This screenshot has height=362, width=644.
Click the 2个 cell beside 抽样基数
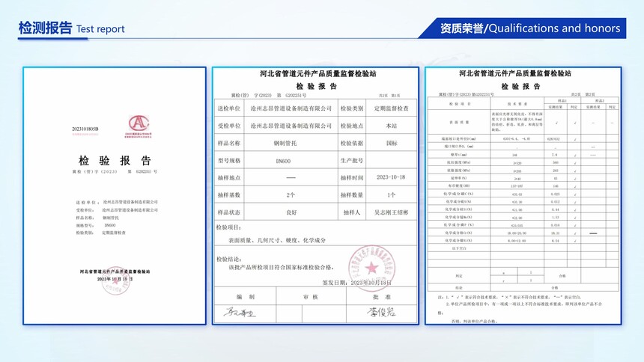[291, 195]
